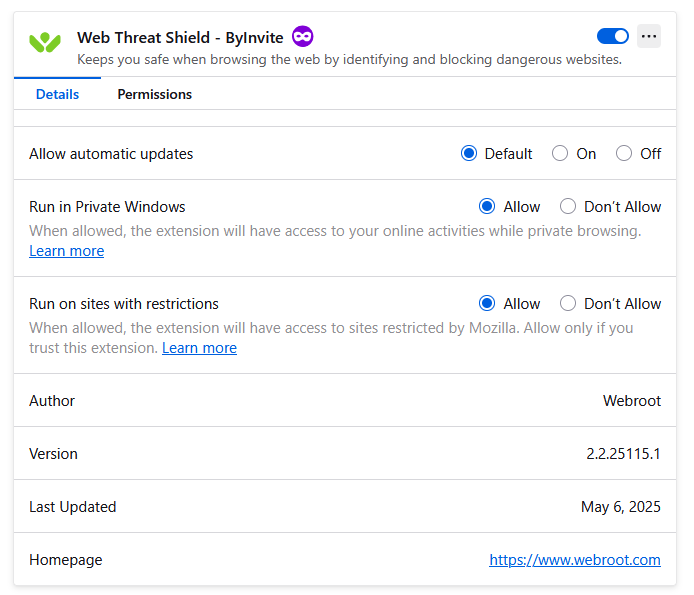Click the Last Updated row label
This screenshot has width=694, height=595.
pyautogui.click(x=73, y=507)
